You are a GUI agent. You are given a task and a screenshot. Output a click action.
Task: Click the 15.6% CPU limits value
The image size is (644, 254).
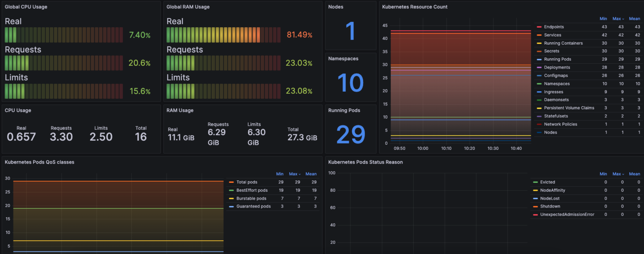(x=140, y=91)
